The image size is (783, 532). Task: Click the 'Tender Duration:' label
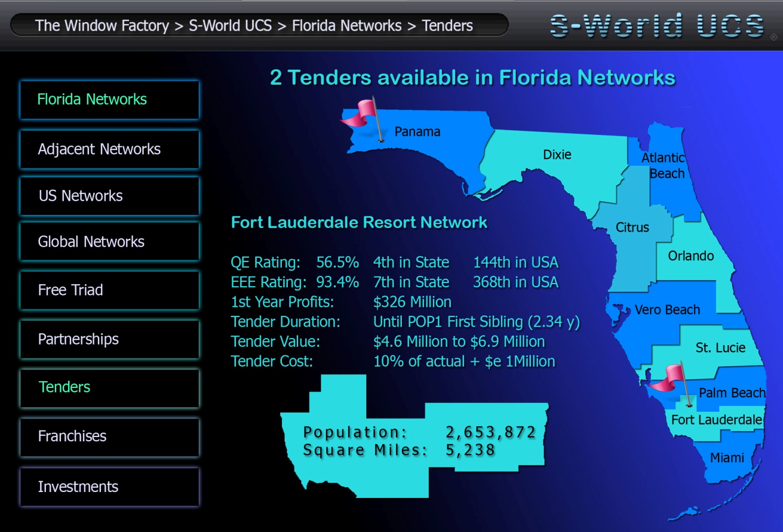(286, 322)
